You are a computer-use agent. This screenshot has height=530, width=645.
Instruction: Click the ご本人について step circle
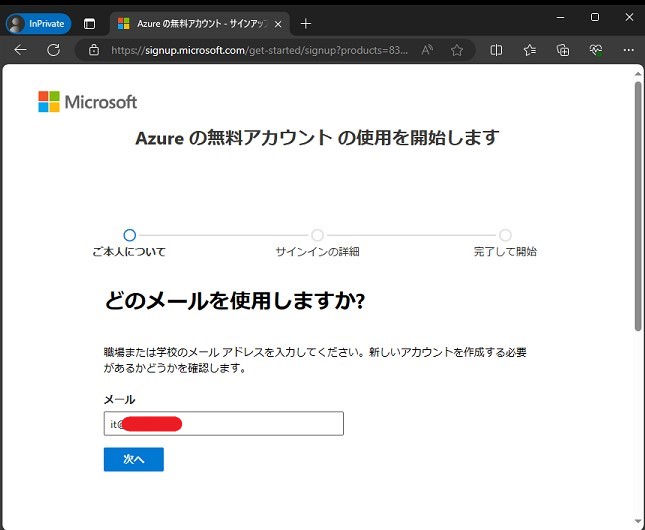130,235
